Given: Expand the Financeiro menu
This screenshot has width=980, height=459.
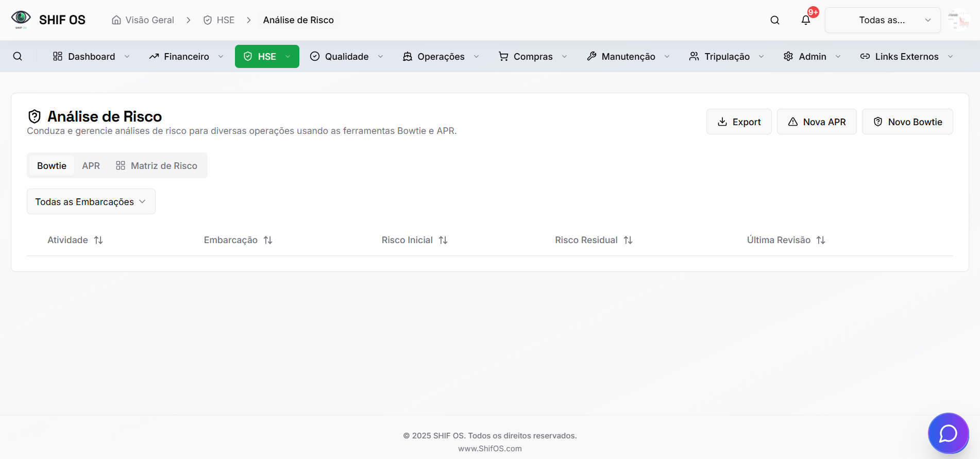Looking at the screenshot, I should [186, 56].
